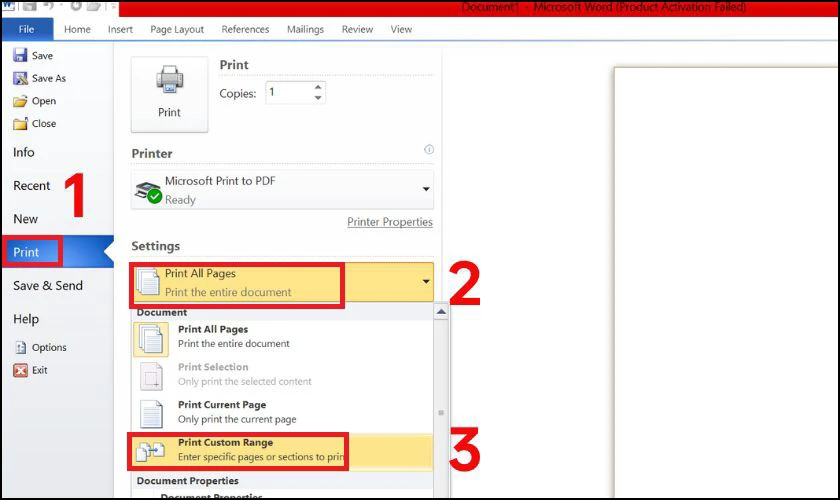Open the View tab
The width and height of the screenshot is (840, 500).
click(x=401, y=29)
